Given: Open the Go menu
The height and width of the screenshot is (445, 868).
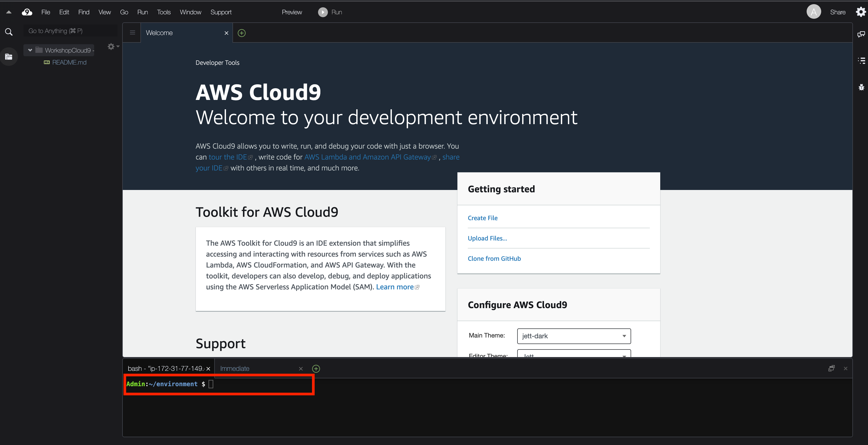Looking at the screenshot, I should pyautogui.click(x=124, y=12).
